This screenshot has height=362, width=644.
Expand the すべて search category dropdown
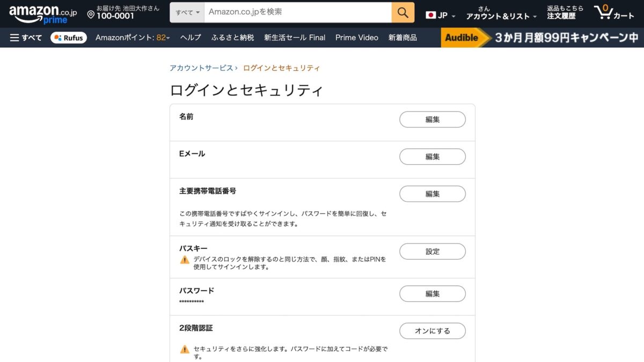[187, 12]
